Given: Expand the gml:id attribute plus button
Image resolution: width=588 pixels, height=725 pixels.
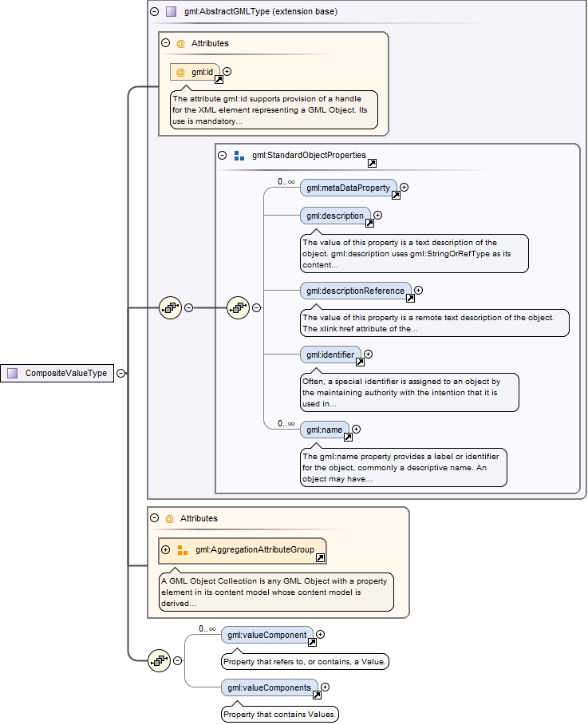Looking at the screenshot, I should pyautogui.click(x=227, y=72).
